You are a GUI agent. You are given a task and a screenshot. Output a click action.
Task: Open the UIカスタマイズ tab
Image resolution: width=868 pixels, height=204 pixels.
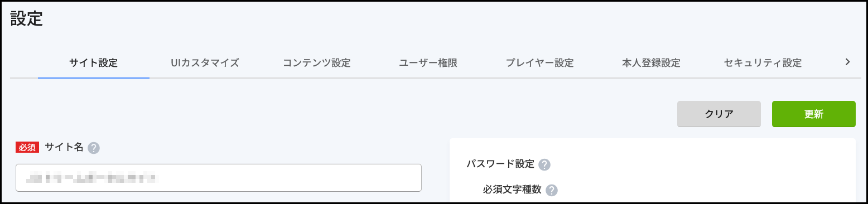tap(205, 63)
